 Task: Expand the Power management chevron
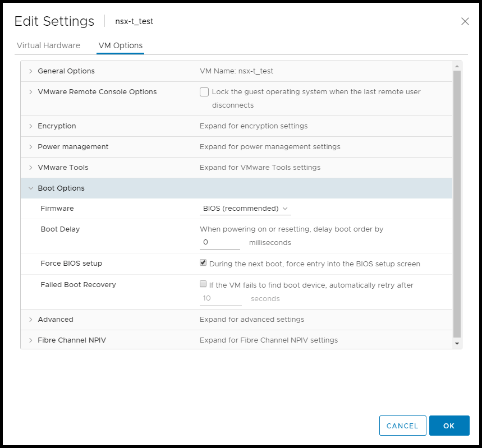[x=31, y=147]
